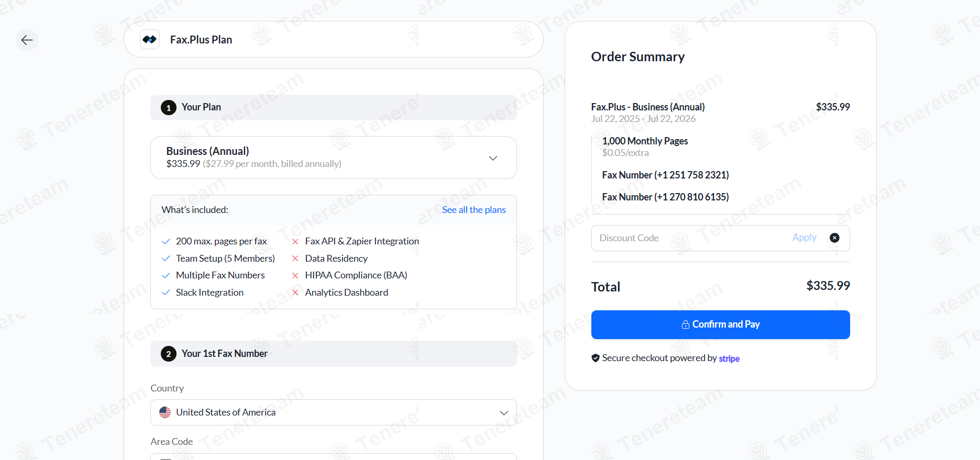980x460 pixels.
Task: Click the step 1 number badge
Action: (168, 108)
